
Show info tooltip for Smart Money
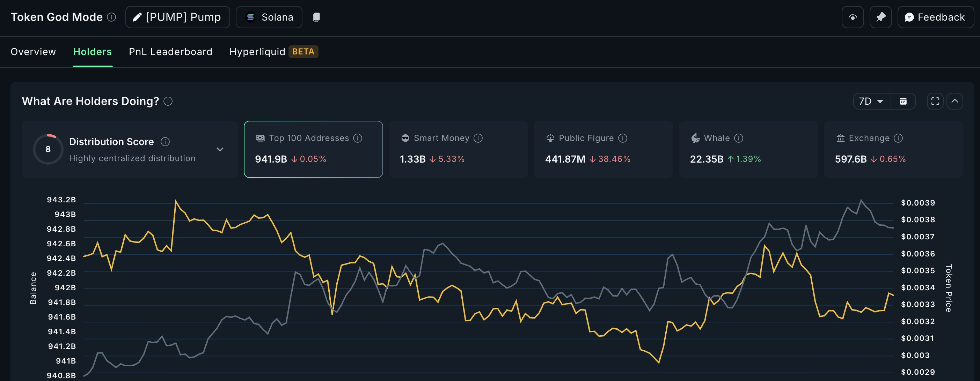pos(478,138)
